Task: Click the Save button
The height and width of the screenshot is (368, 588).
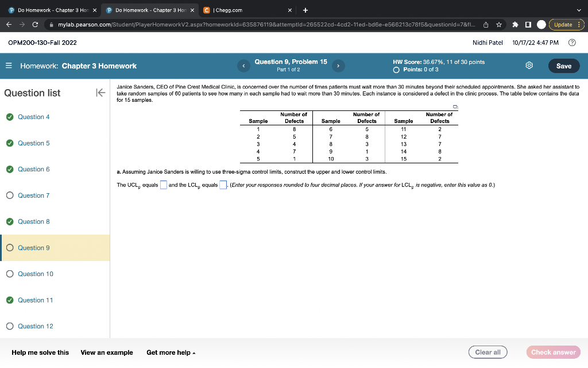Action: point(564,66)
